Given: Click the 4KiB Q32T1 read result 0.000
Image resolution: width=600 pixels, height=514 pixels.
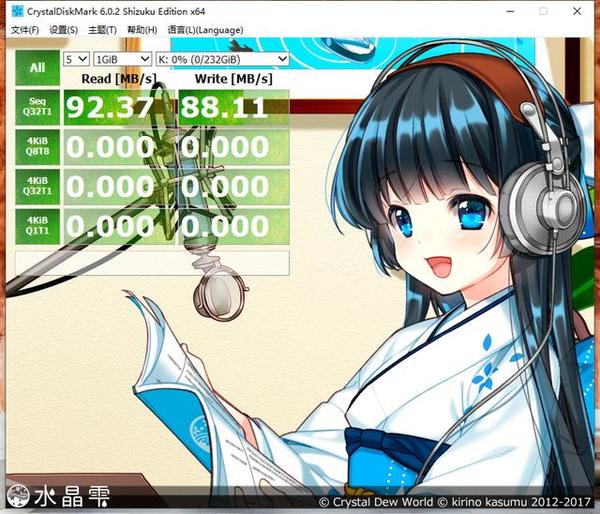Looking at the screenshot, I should tap(119, 187).
